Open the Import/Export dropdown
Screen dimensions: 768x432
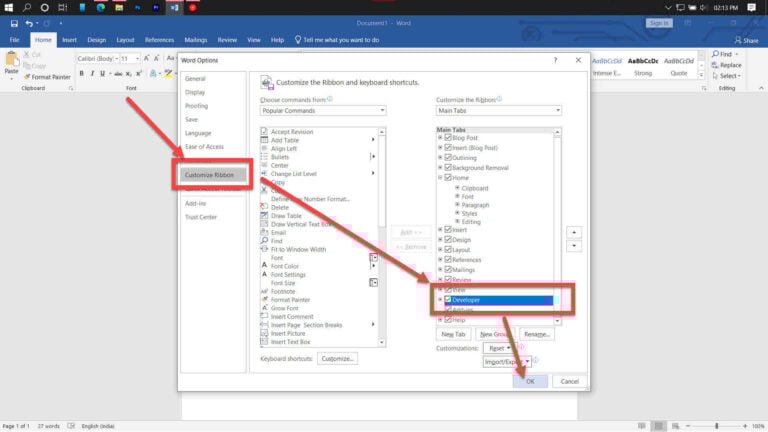click(506, 362)
